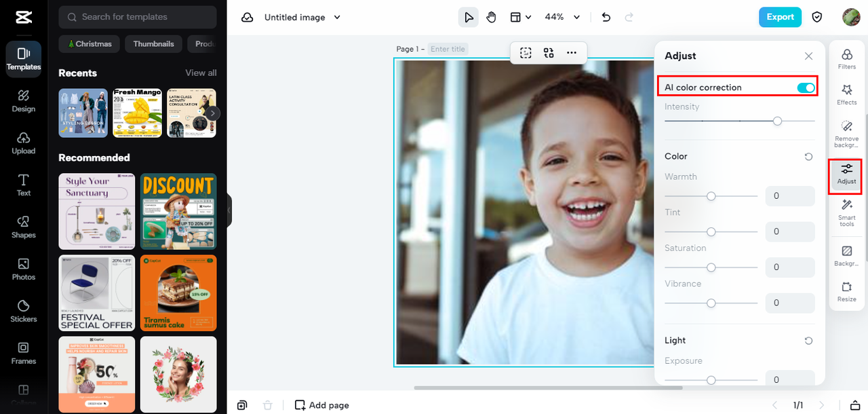
Task: Close the Adjust panel
Action: (808, 56)
